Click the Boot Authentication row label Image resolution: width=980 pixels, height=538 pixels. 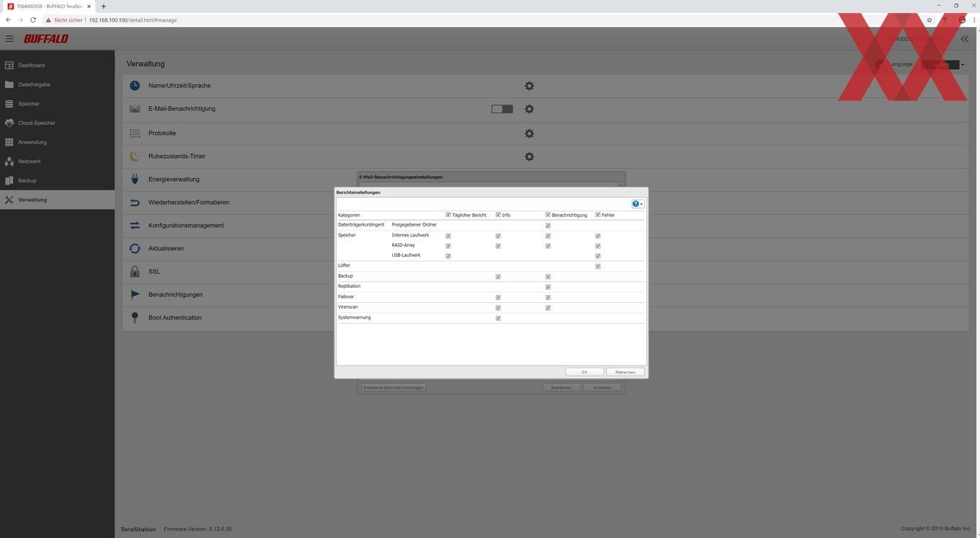175,318
